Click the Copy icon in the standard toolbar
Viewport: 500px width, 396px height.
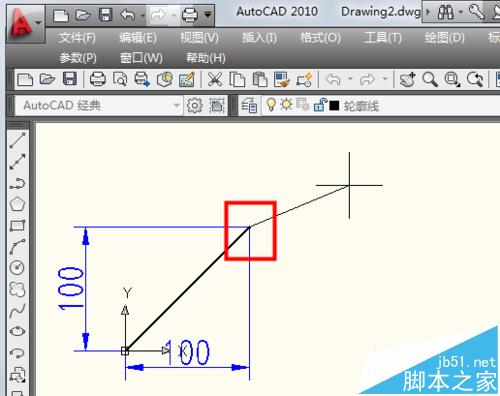[x=237, y=80]
